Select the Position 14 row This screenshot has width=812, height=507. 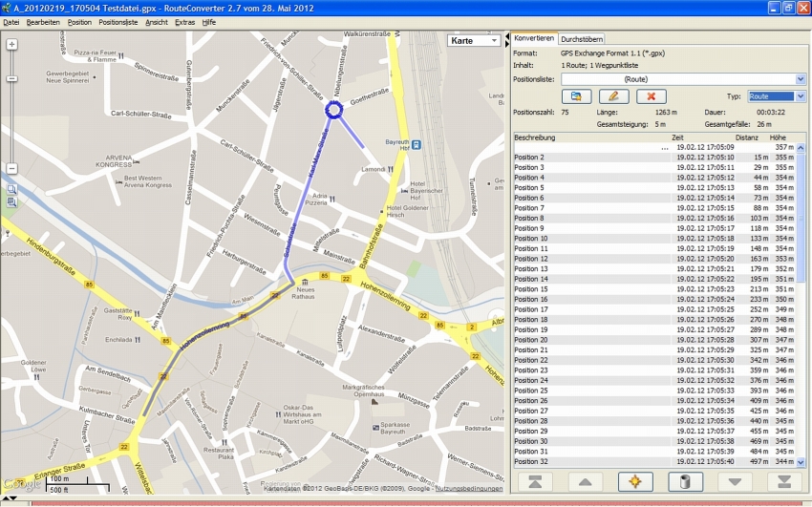click(654, 279)
